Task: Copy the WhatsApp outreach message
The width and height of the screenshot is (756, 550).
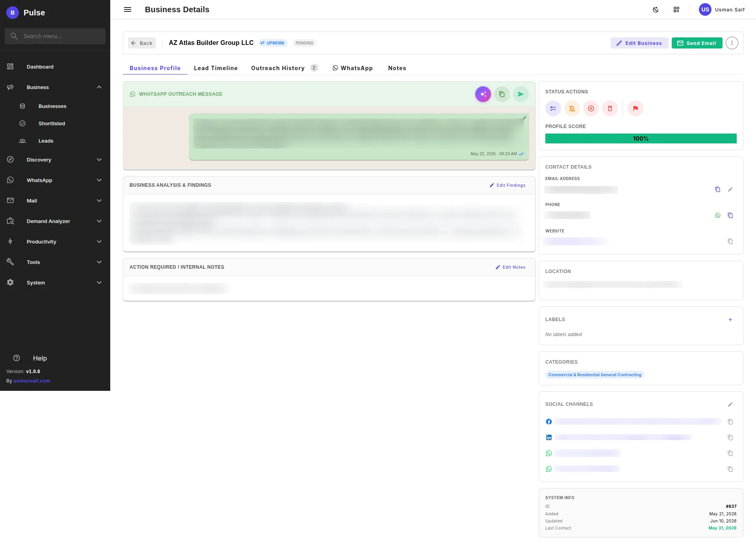Action: (502, 94)
